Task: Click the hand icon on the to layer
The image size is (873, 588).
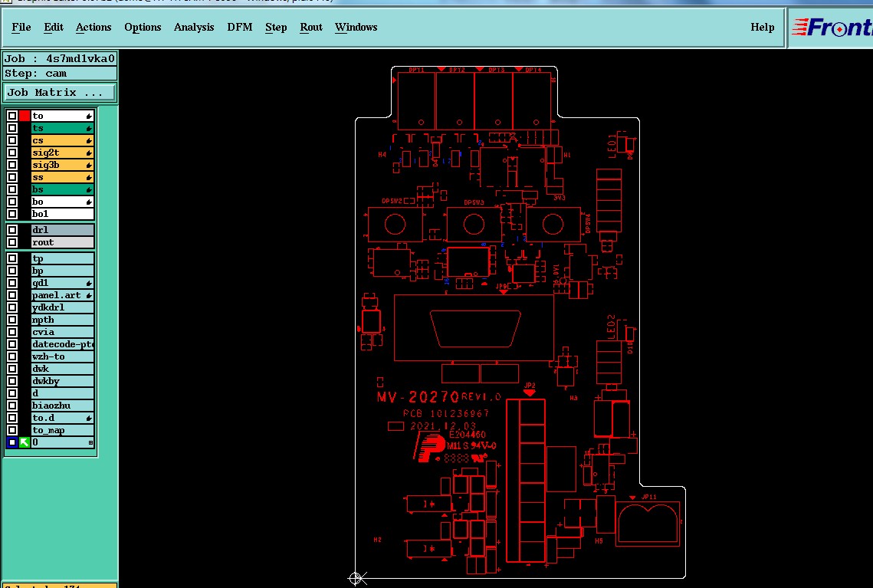Action: (89, 116)
